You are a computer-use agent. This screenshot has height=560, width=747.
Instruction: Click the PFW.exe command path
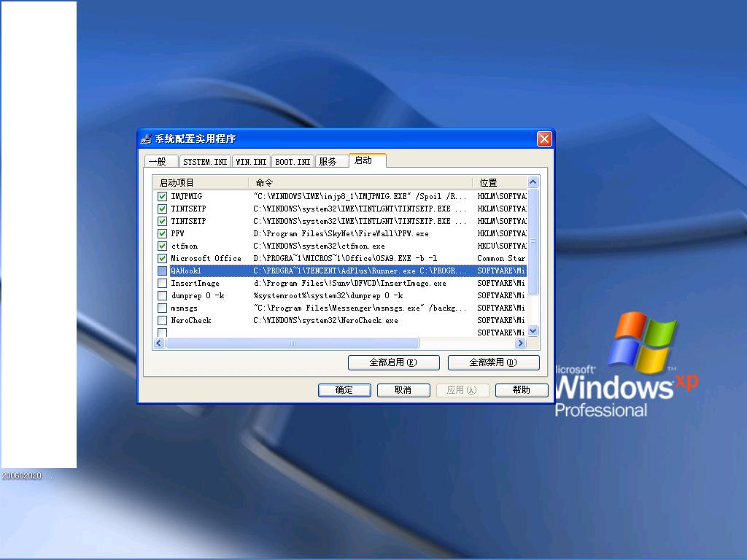(x=341, y=233)
